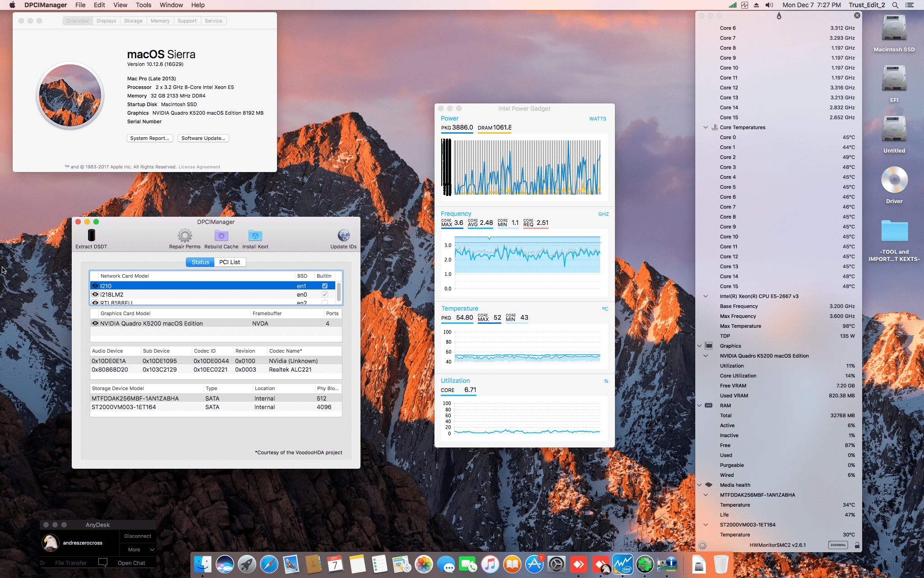The image size is (924, 578).
Task: Click the flame icon atop HWMonitor panel
Action: pos(779,16)
